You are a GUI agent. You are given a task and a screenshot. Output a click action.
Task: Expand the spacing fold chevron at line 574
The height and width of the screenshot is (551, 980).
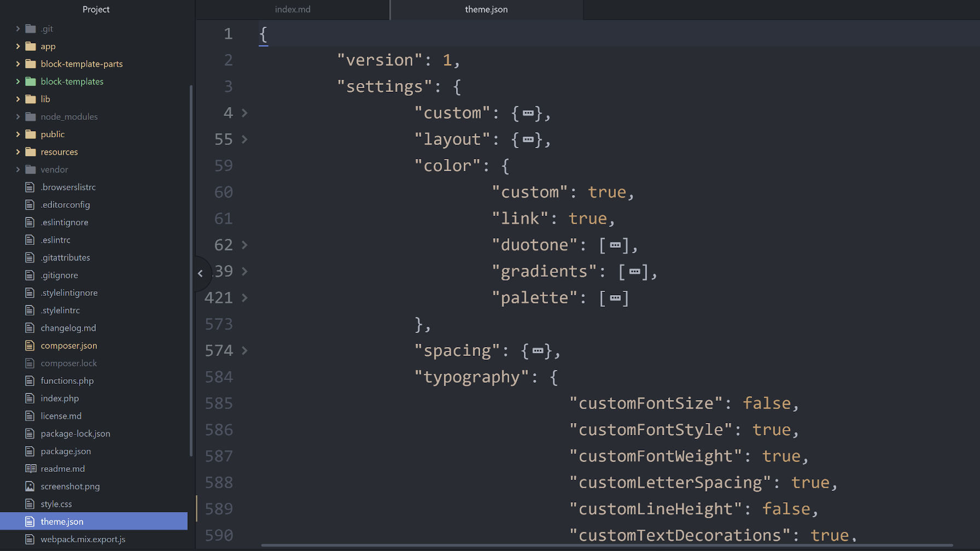pyautogui.click(x=244, y=350)
